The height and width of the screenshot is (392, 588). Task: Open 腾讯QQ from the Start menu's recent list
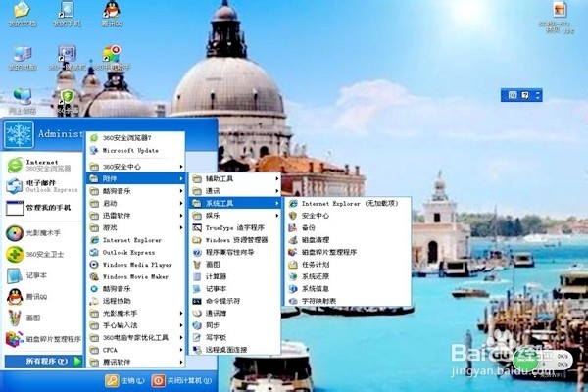(43, 297)
